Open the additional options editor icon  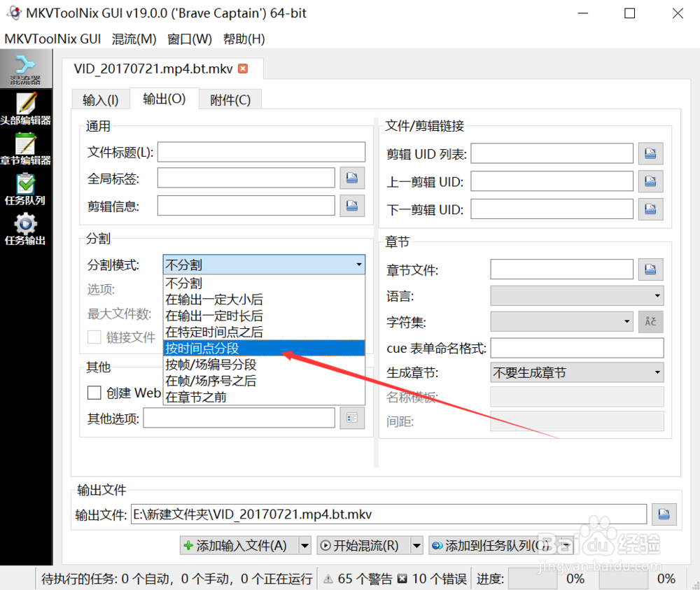[352, 418]
